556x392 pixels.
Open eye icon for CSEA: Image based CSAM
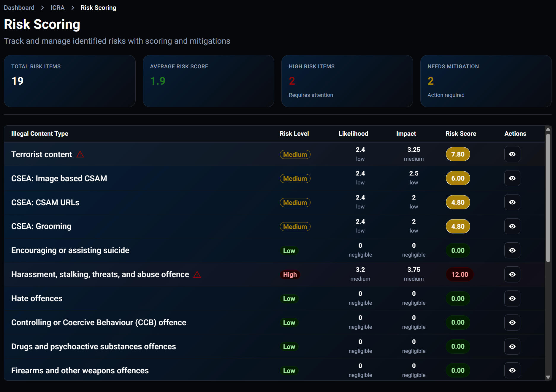pos(512,178)
